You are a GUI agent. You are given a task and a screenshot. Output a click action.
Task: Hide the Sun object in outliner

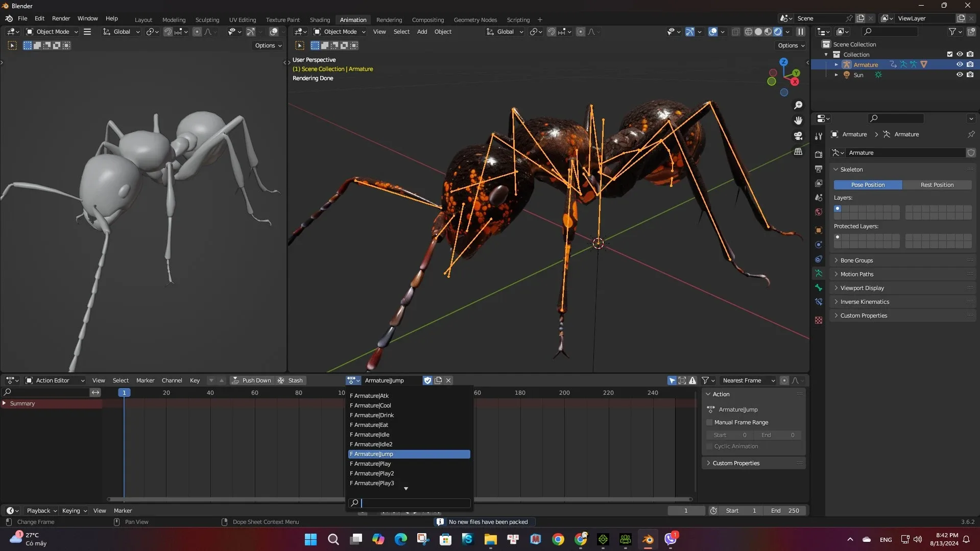click(x=960, y=75)
